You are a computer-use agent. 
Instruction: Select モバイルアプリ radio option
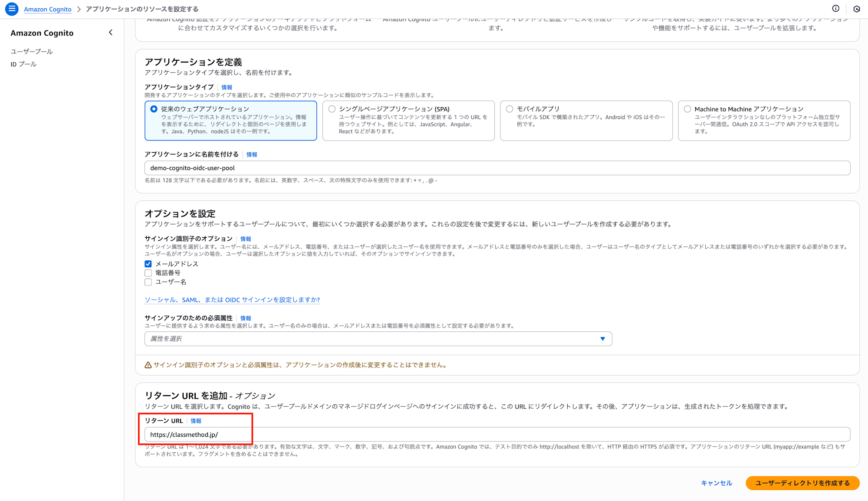click(x=510, y=109)
